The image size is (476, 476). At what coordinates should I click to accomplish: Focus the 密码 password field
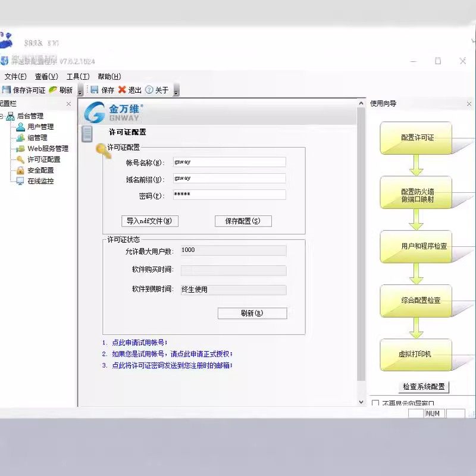(230, 195)
